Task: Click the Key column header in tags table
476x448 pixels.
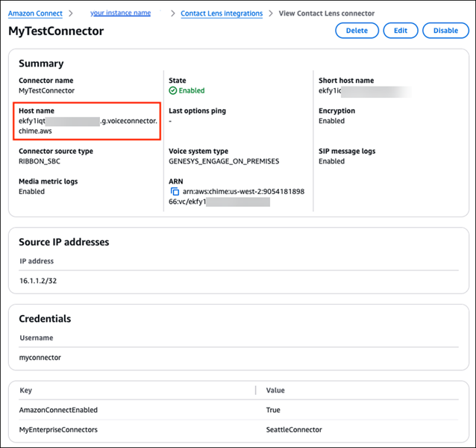Action: click(x=25, y=391)
